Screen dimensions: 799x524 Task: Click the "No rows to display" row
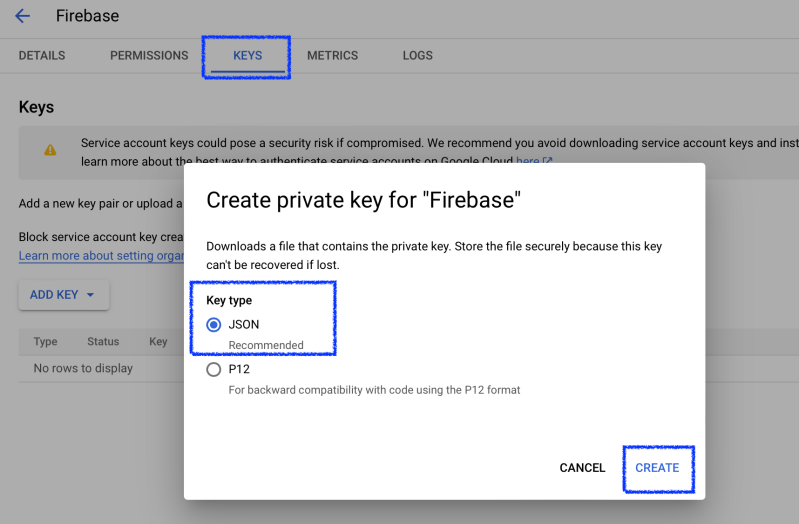[x=83, y=368]
